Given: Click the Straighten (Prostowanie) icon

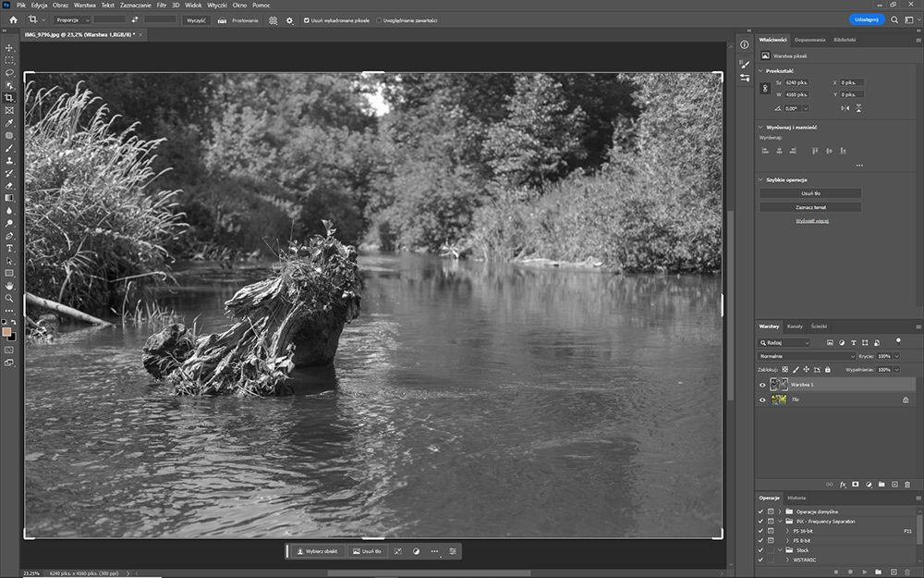Looking at the screenshot, I should pyautogui.click(x=223, y=19).
